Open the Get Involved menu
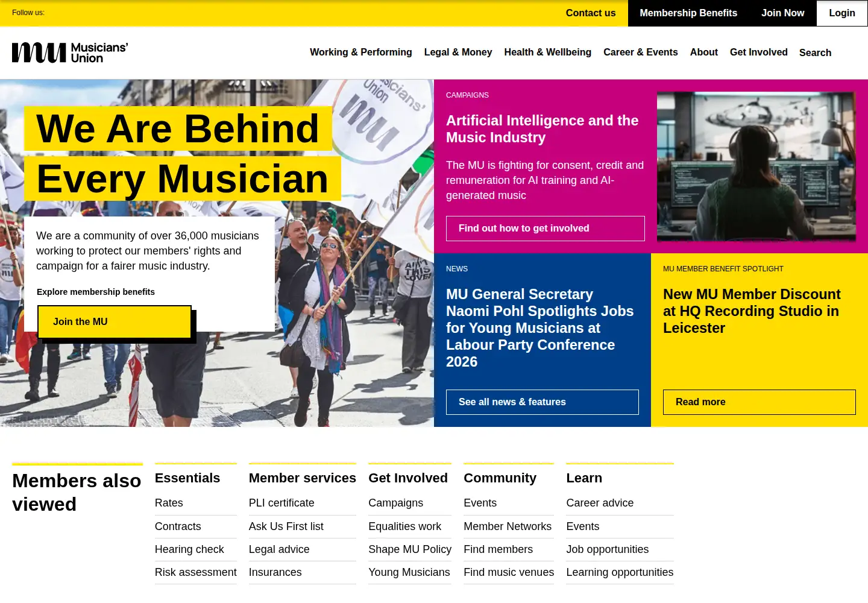The height and width of the screenshot is (603, 868). click(759, 52)
